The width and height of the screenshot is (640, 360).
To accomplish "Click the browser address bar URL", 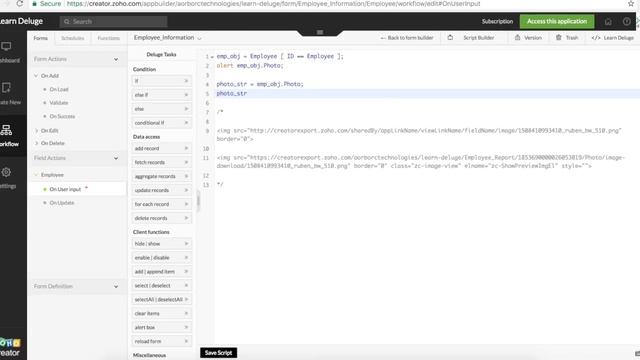I will [273, 4].
